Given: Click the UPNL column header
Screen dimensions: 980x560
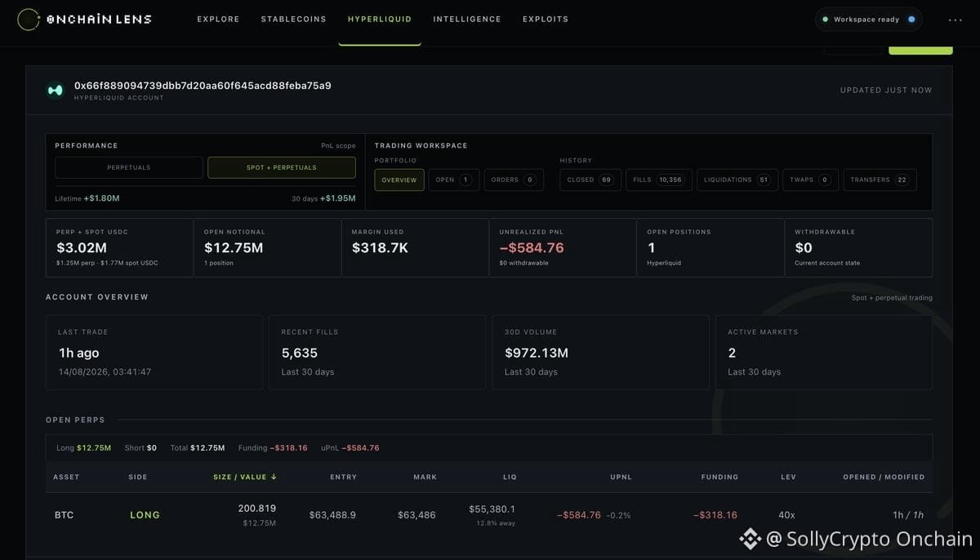Looking at the screenshot, I should (621, 477).
